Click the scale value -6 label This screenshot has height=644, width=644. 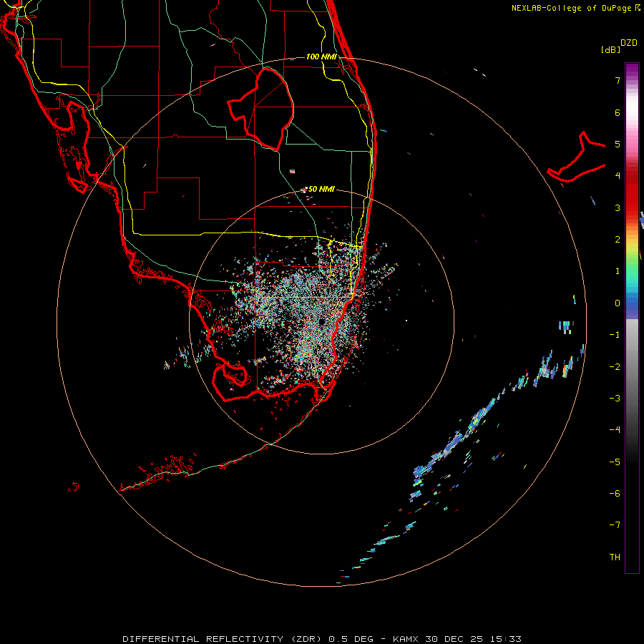pos(615,494)
